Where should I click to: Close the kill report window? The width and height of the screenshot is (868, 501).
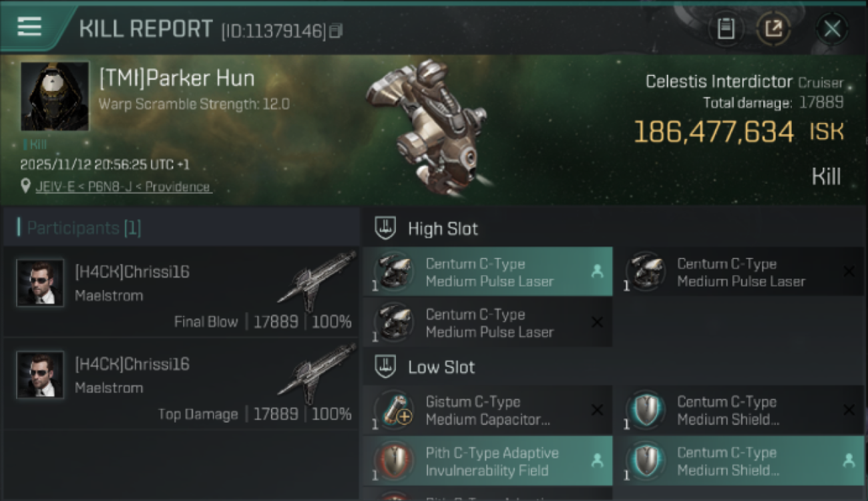click(832, 29)
